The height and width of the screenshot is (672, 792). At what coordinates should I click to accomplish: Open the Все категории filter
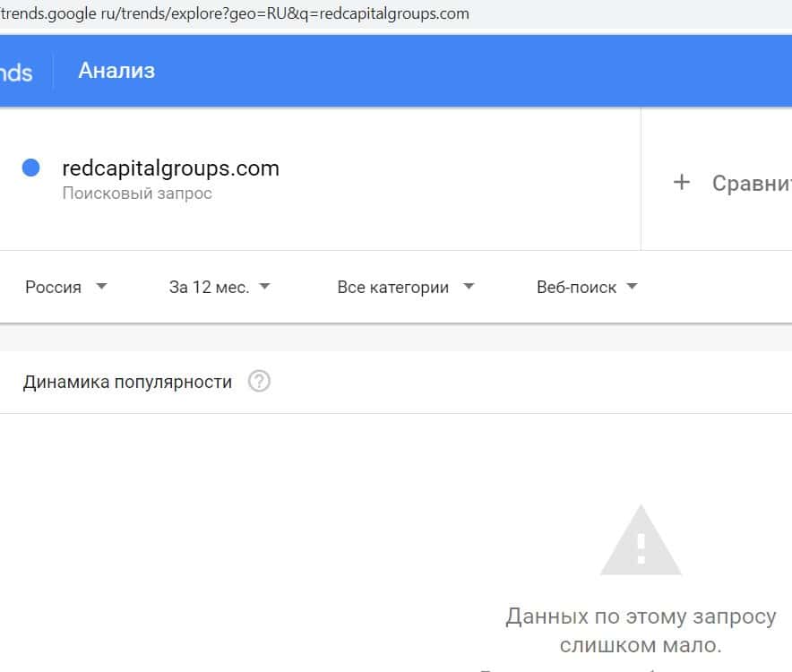click(x=392, y=288)
